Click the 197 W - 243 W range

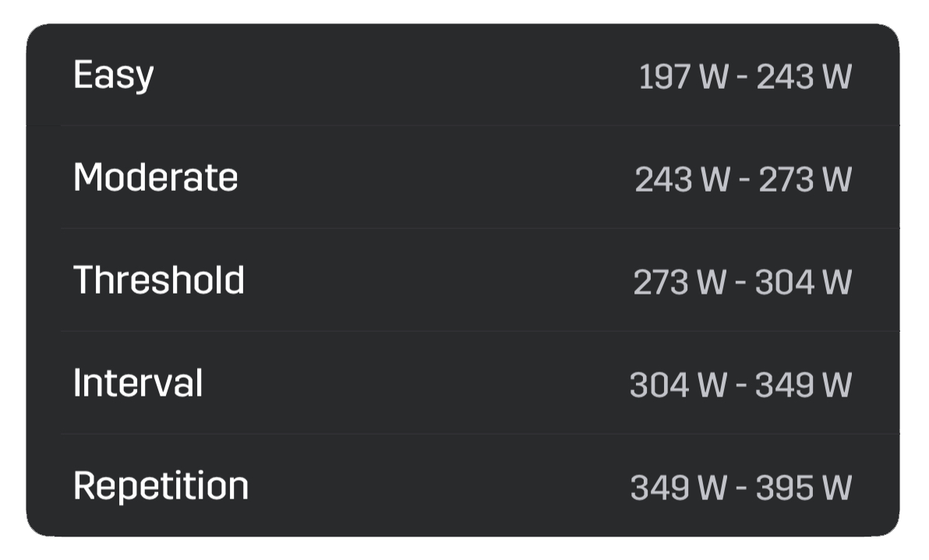pos(745,77)
